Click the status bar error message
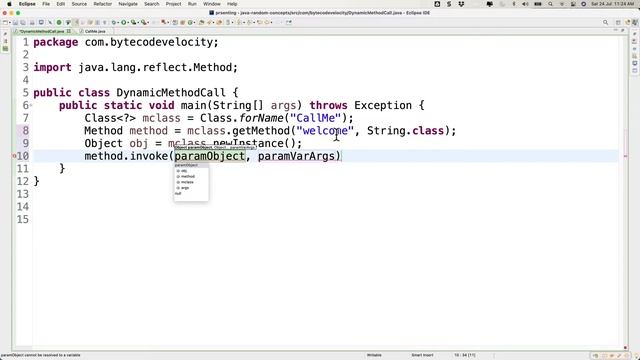The image size is (640, 360). (41, 355)
